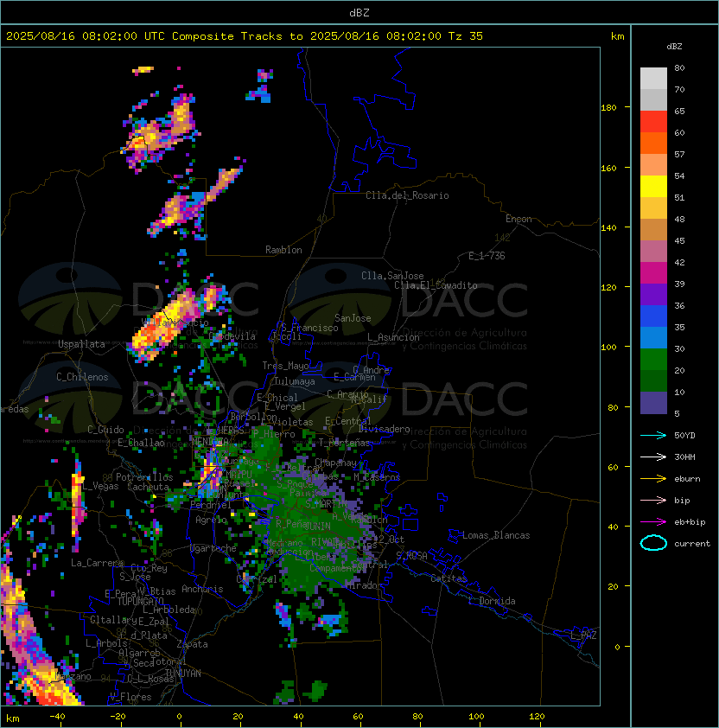Viewport: 719px width, 728px height.
Task: Click the cyan 'current' ellipse legend symbol
Action: (x=653, y=543)
